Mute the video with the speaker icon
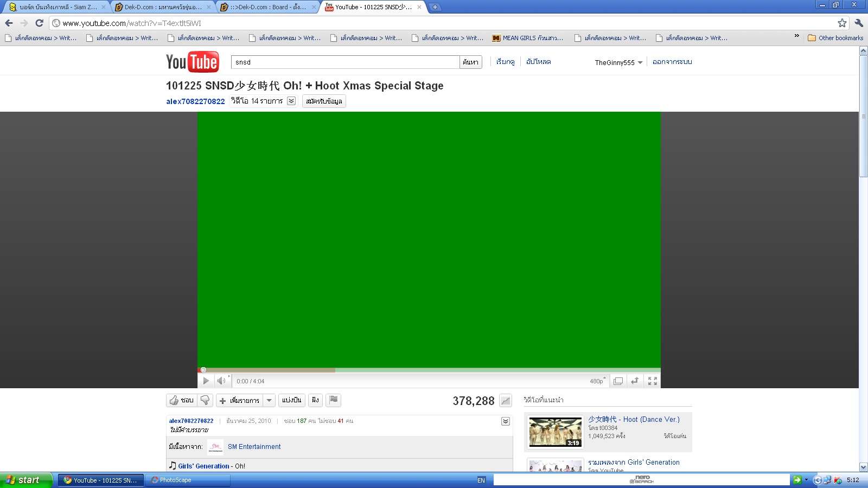 tap(221, 381)
